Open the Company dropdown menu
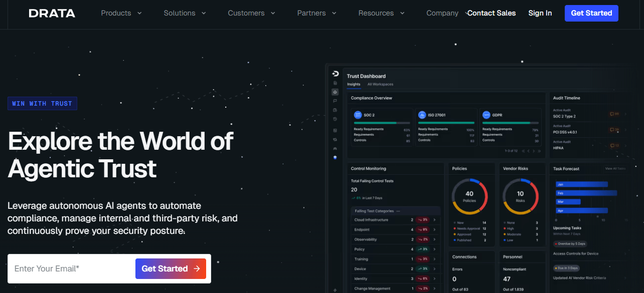644x293 pixels. coord(447,14)
